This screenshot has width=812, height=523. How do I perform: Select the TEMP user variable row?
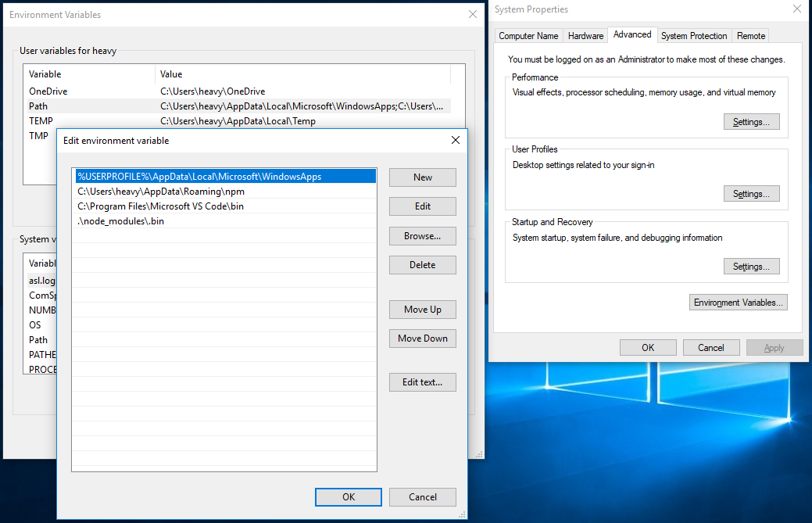(238, 121)
